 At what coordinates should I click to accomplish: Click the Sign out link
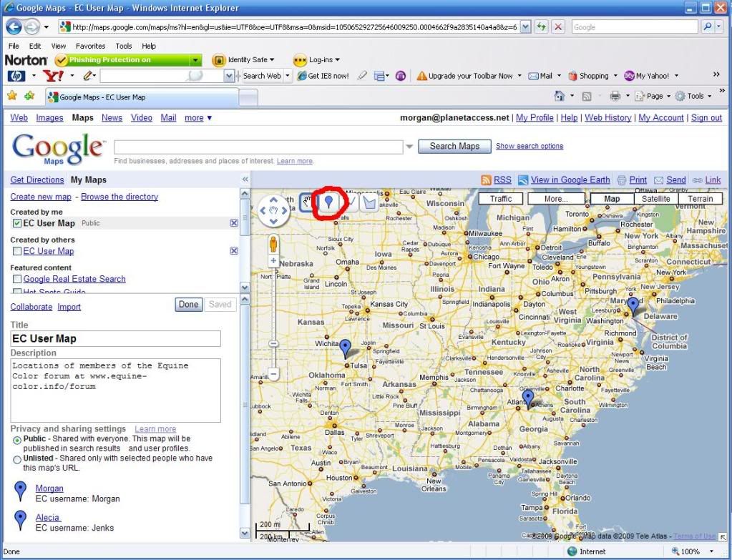click(706, 118)
